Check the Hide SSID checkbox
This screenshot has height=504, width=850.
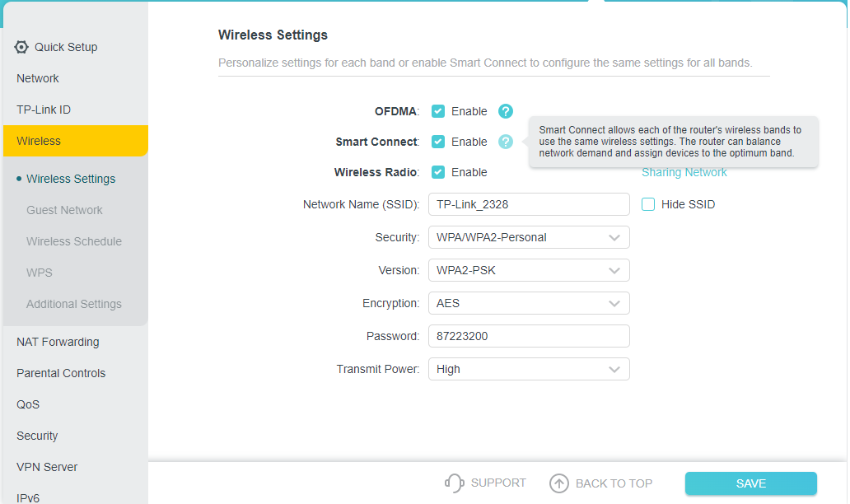point(648,204)
